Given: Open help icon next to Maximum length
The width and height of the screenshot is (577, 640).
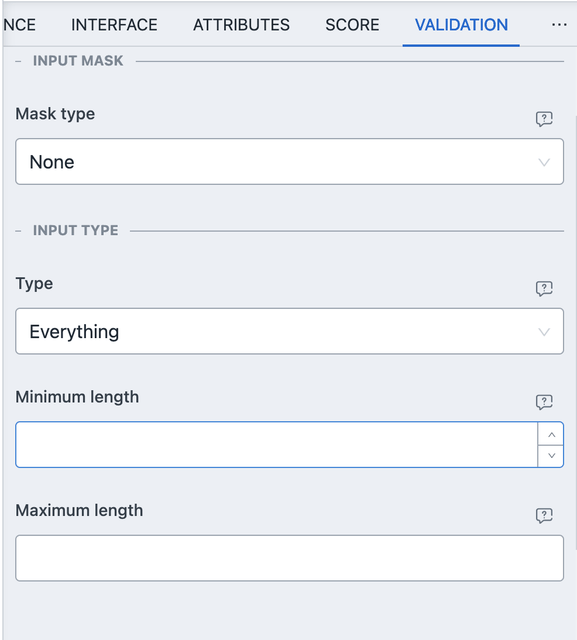Looking at the screenshot, I should point(544,516).
